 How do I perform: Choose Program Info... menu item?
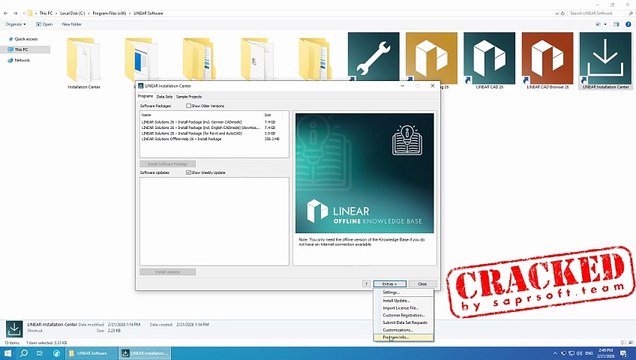pos(404,337)
